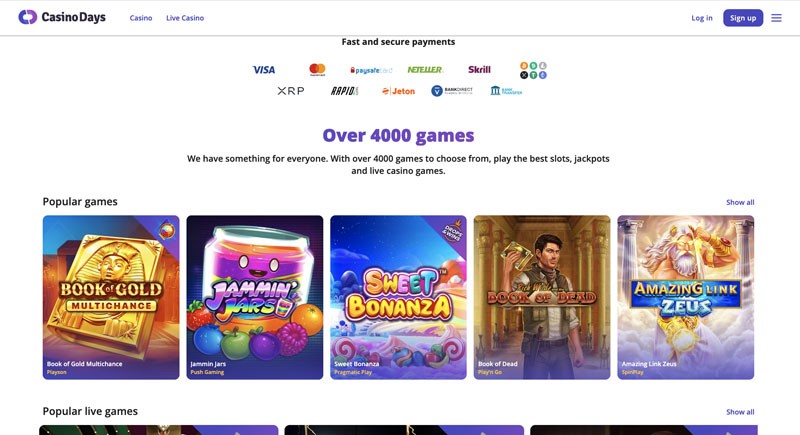The width and height of the screenshot is (800, 435).
Task: Go to Live Casino tab
Action: coord(185,18)
